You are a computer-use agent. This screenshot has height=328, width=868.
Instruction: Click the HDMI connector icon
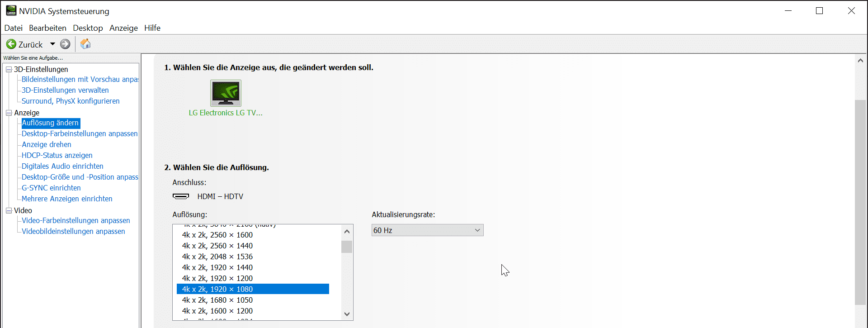pos(181,196)
